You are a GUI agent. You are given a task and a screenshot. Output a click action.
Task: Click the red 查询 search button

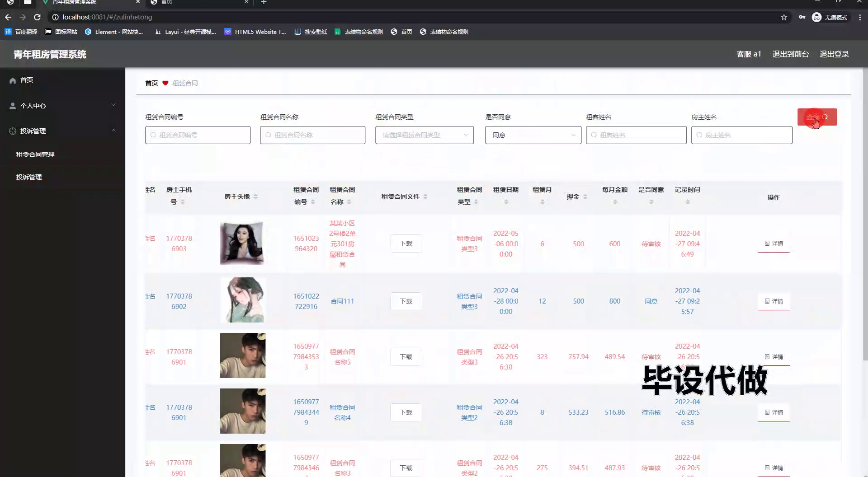click(x=817, y=117)
